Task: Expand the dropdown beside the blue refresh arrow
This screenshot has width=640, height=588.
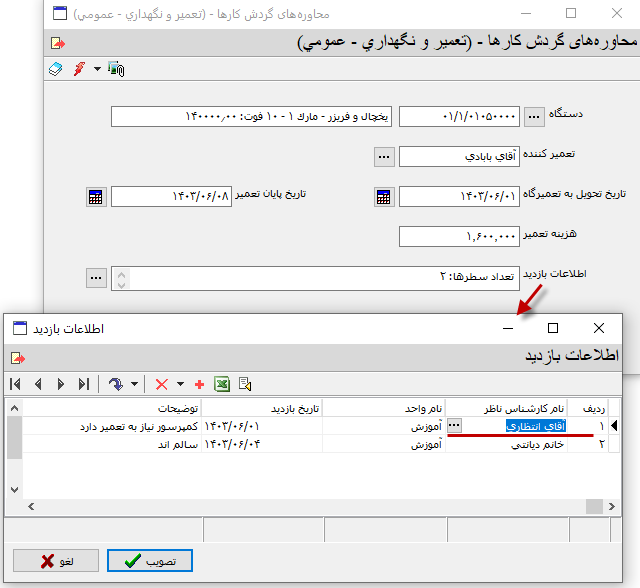Action: click(x=134, y=384)
